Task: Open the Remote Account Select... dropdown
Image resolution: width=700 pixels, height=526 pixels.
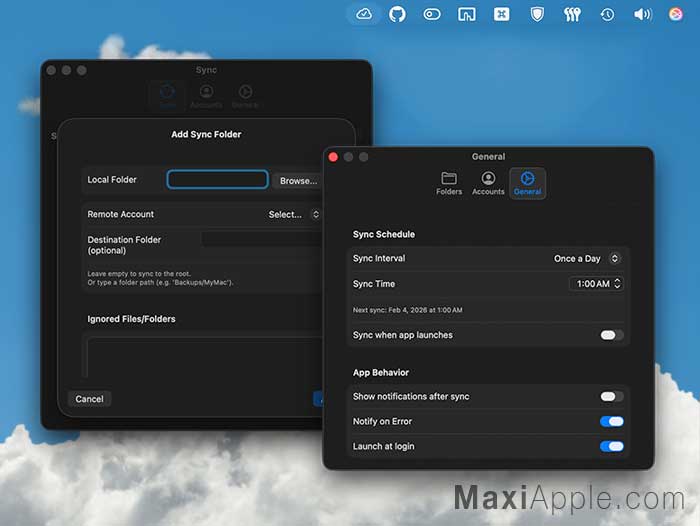Action: [294, 214]
